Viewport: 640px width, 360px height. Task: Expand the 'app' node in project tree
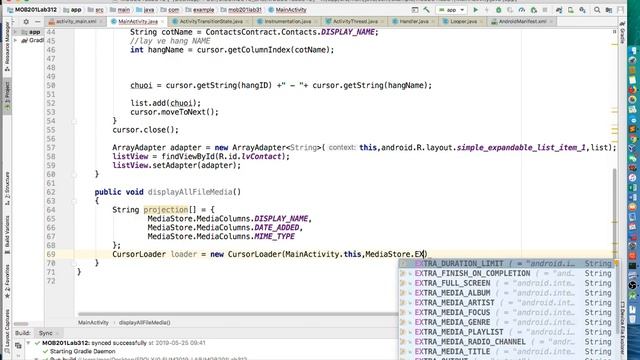pyautogui.click(x=16, y=32)
